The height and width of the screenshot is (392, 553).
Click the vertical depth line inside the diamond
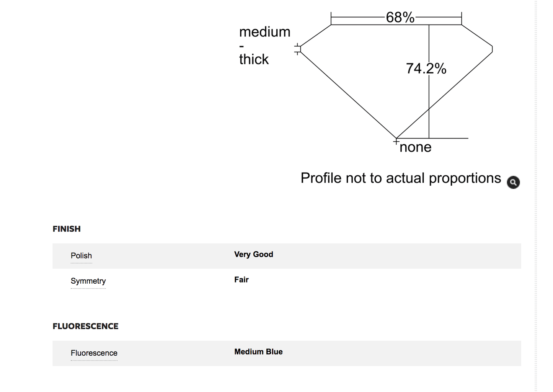coord(429,81)
